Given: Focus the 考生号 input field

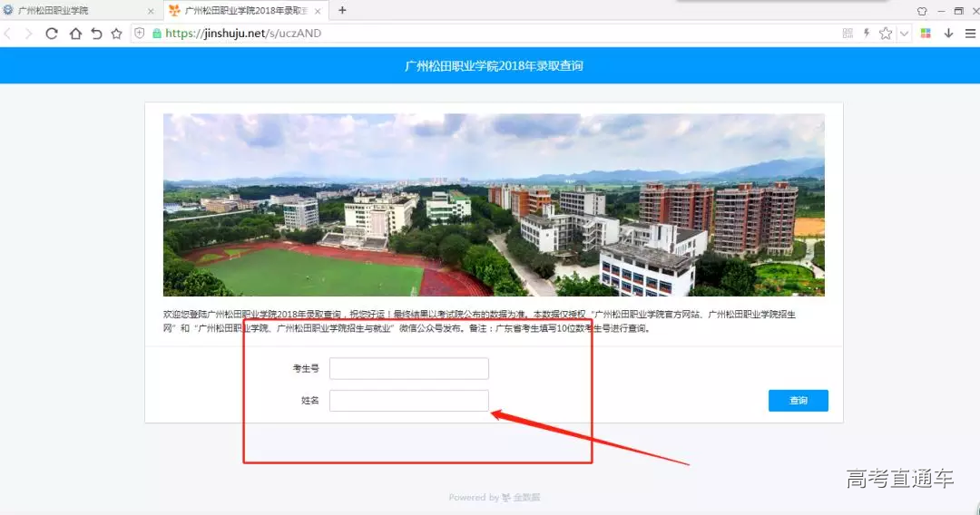Looking at the screenshot, I should tap(408, 368).
